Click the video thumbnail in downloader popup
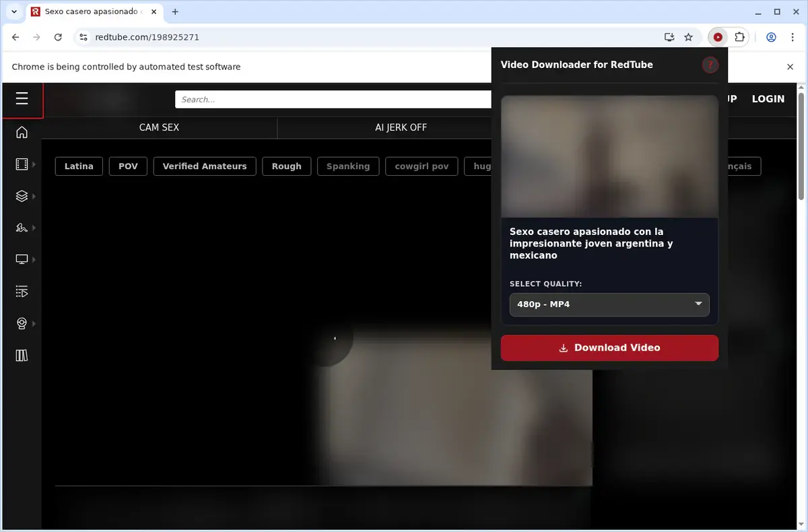 (x=609, y=156)
